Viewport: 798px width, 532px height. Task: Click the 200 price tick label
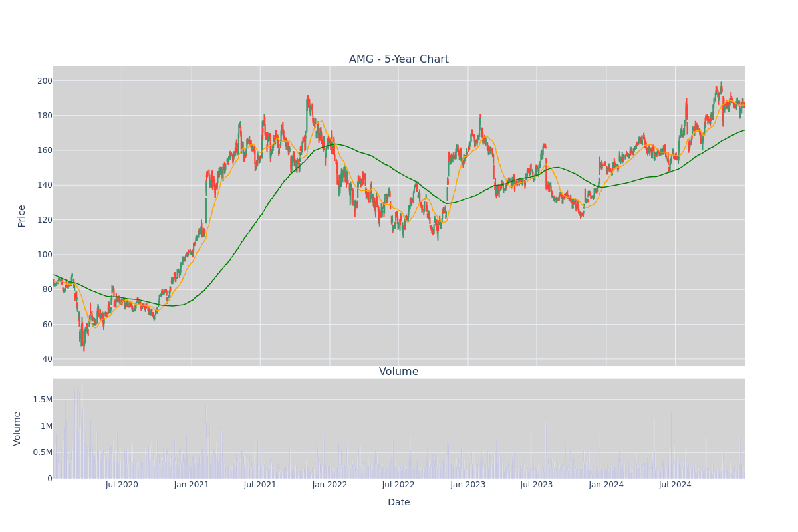[x=45, y=81]
